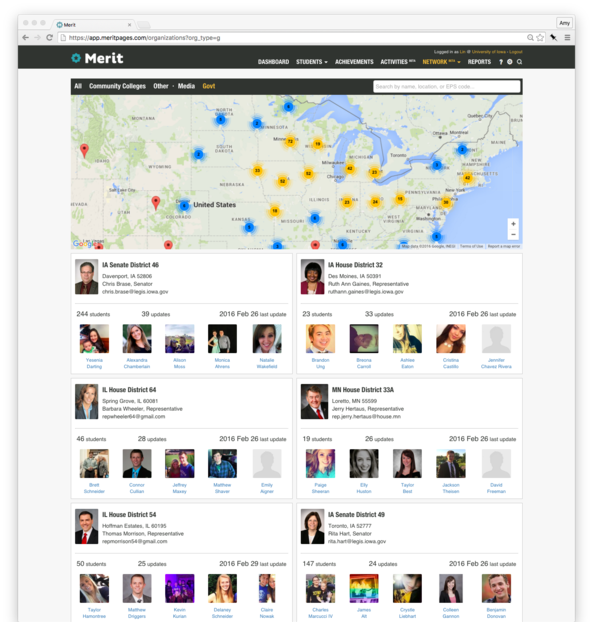
Task: Expand the Students dropdown menu
Action: [312, 62]
